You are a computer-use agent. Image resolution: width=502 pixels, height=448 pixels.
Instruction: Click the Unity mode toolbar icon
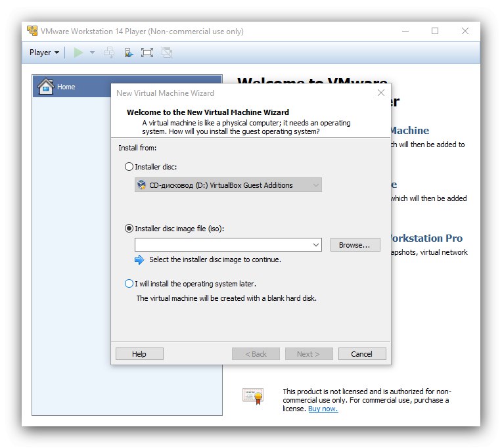167,53
